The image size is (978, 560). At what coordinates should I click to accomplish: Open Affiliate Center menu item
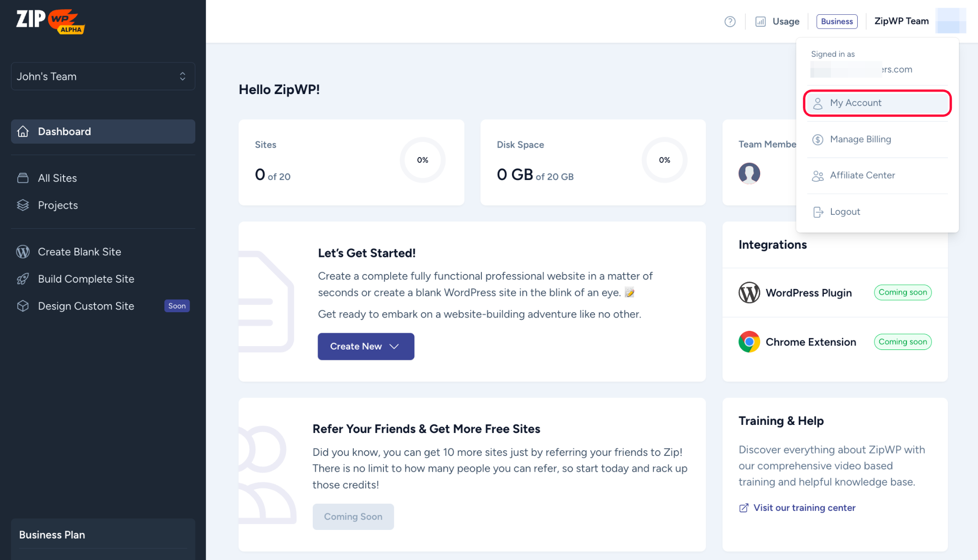tap(862, 175)
